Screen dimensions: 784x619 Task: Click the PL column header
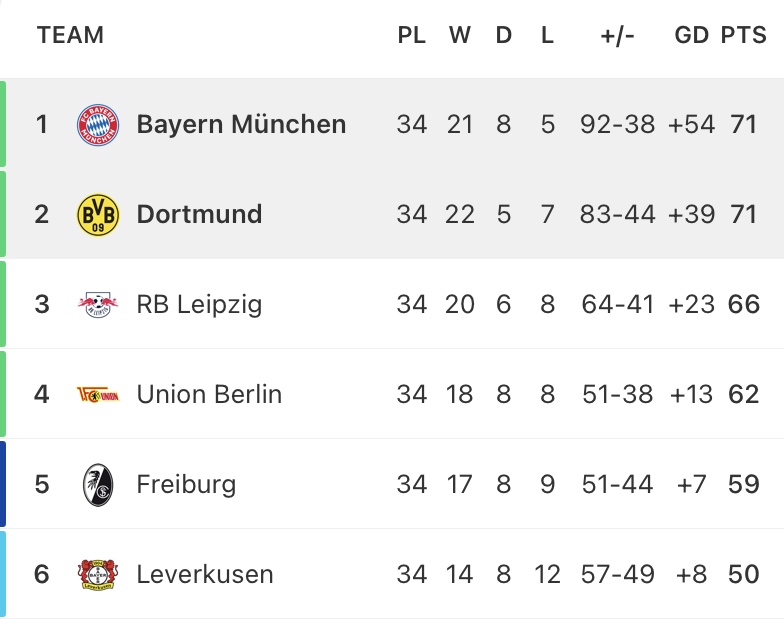pyautogui.click(x=412, y=35)
